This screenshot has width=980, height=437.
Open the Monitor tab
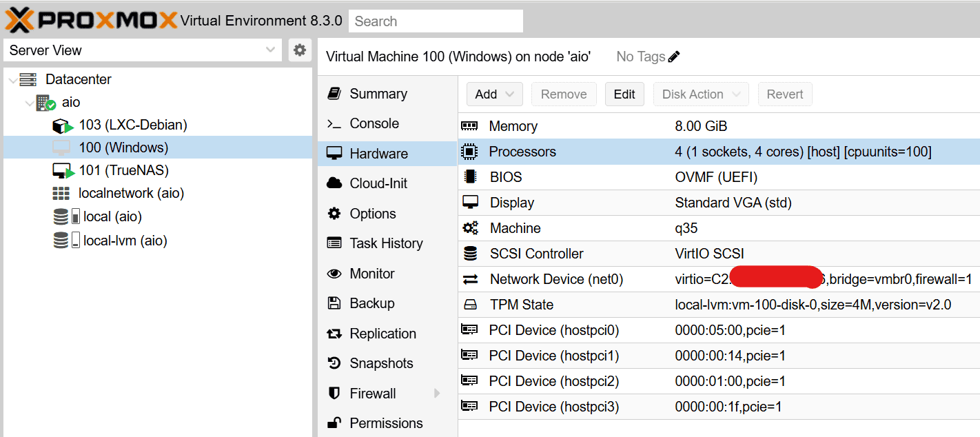pos(387,274)
